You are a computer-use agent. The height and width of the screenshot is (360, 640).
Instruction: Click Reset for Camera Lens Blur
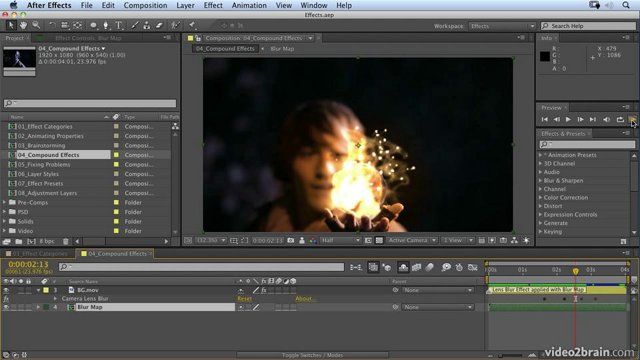click(x=244, y=299)
